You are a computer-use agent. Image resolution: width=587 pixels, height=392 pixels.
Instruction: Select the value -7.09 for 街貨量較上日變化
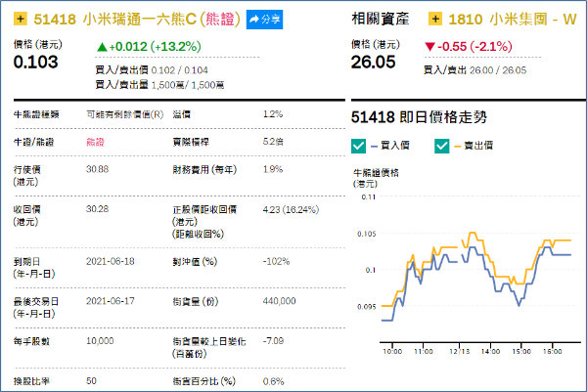(x=273, y=341)
